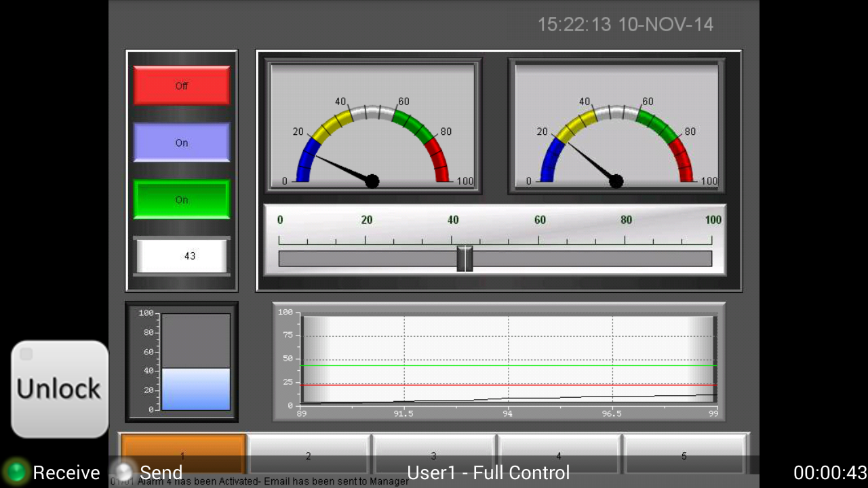868x488 pixels.
Task: Click the blue tank level bar
Action: point(196,389)
